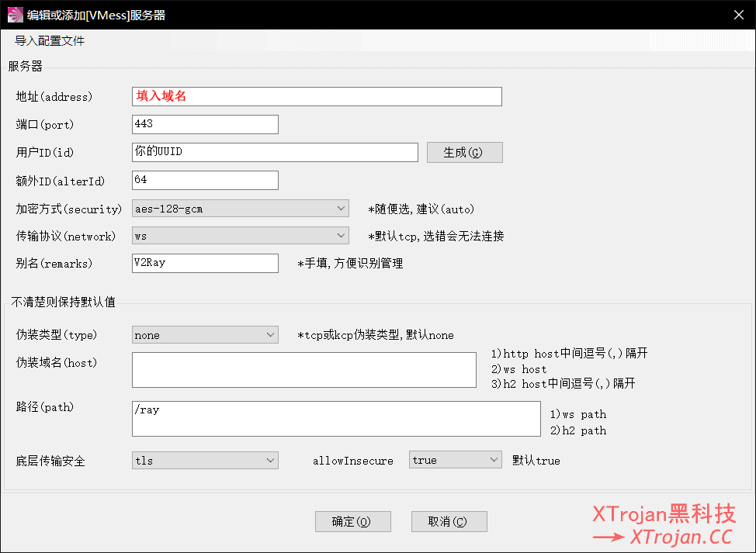Screen dimensions: 756x553
Task: Click the 3)h2 host中间逗号 hint text
Action: (564, 384)
